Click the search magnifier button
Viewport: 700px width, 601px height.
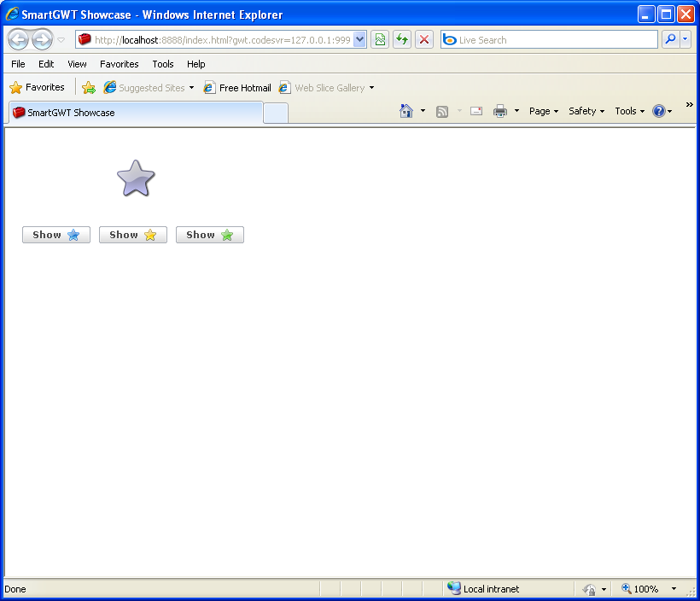[x=670, y=40]
